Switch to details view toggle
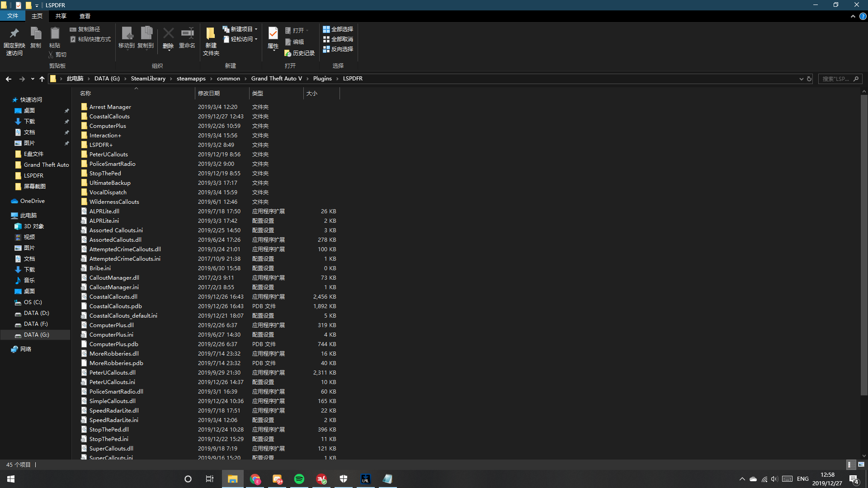Image resolution: width=868 pixels, height=488 pixels. [x=850, y=465]
